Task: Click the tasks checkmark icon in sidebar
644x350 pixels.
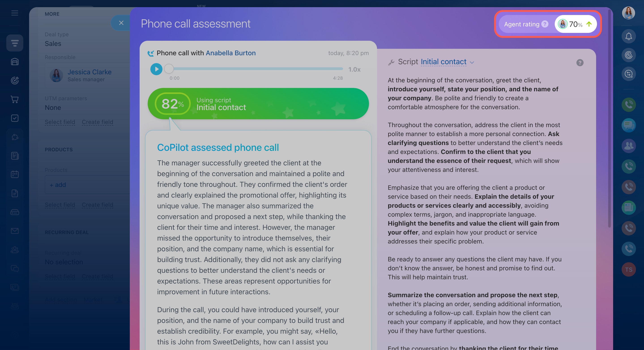Action: (x=15, y=118)
